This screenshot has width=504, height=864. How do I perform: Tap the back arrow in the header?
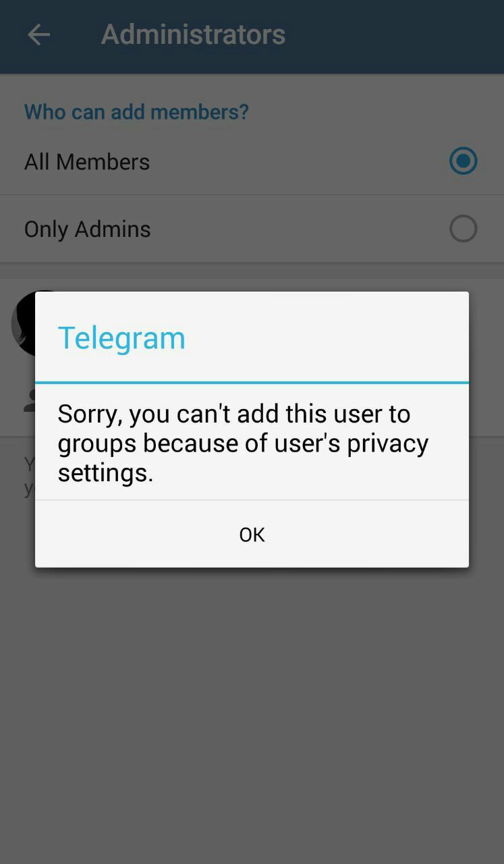coord(38,34)
